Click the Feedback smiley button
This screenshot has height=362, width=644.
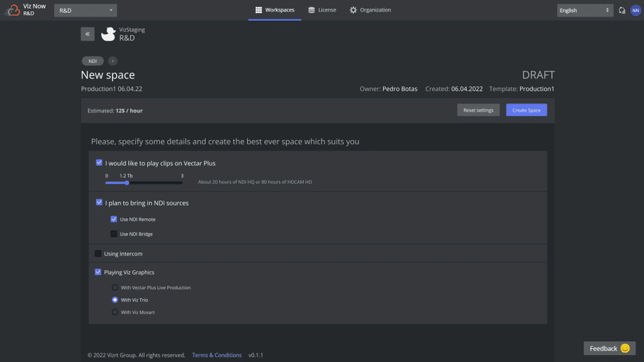[609, 348]
